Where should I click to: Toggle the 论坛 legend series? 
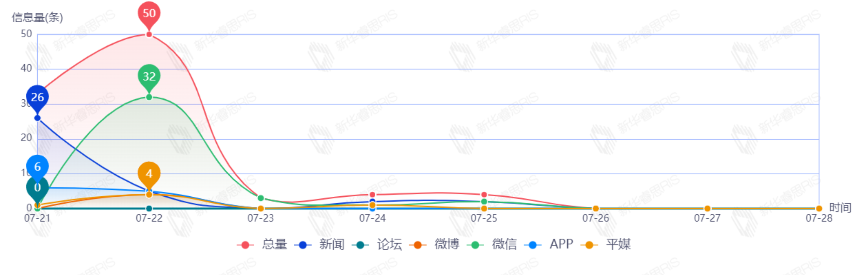coord(377,244)
